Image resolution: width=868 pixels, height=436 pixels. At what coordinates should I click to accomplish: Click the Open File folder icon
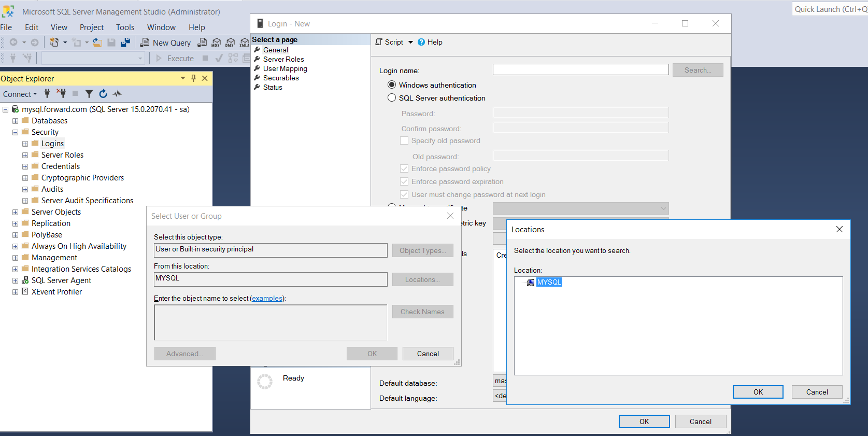click(x=97, y=43)
